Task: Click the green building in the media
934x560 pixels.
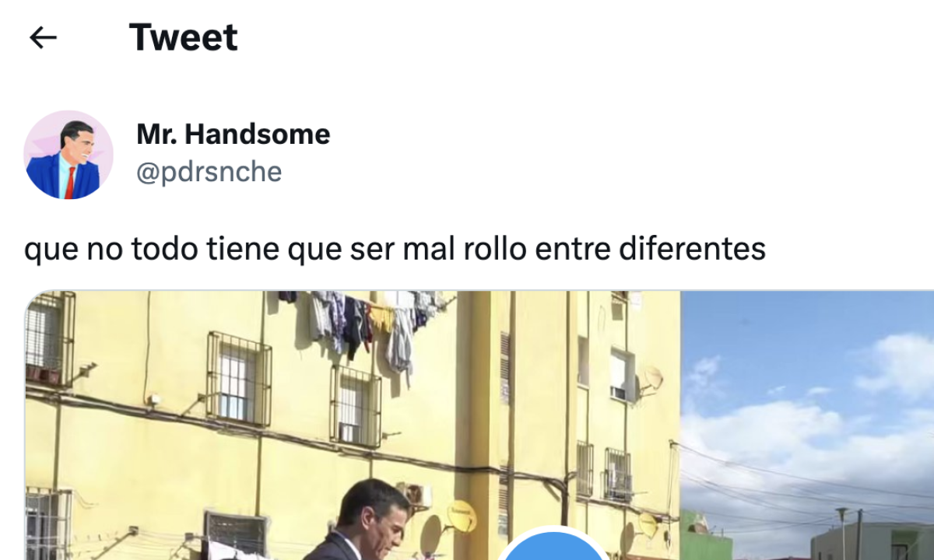Action: (705, 536)
